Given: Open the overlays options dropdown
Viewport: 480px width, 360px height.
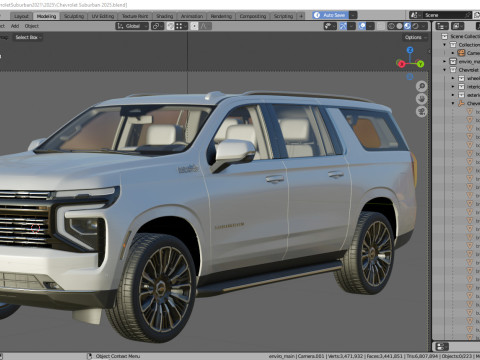Looking at the screenshot, I should click(370, 26).
